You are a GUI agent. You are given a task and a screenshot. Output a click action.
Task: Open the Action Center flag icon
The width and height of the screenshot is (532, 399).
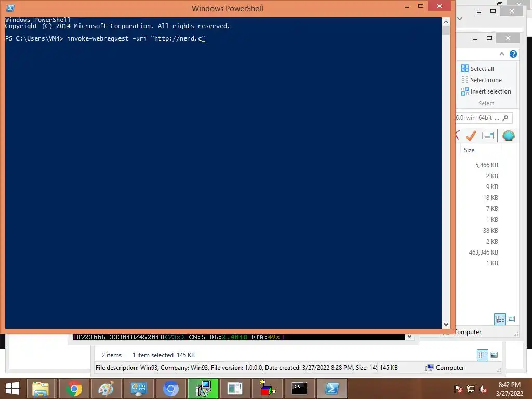(458, 389)
